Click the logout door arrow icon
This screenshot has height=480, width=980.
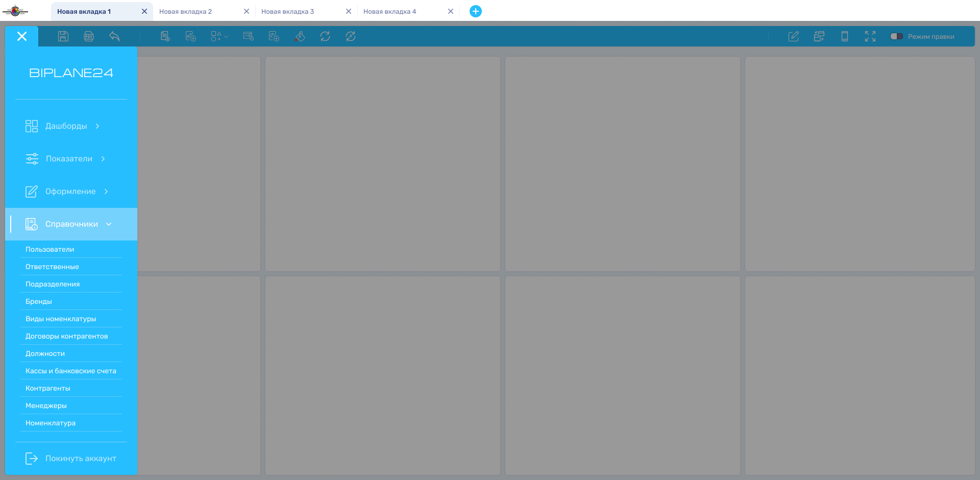point(32,459)
